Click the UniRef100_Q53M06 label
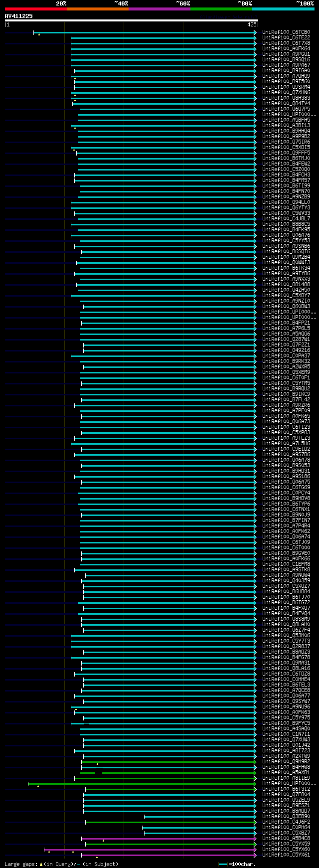The width and height of the screenshot is (319, 868). (x=286, y=636)
